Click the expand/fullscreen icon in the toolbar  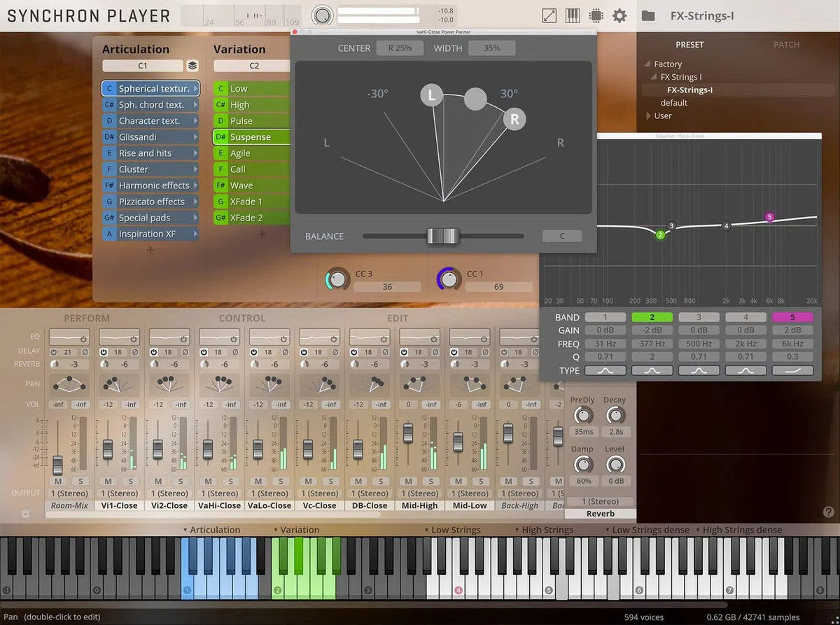click(x=549, y=15)
